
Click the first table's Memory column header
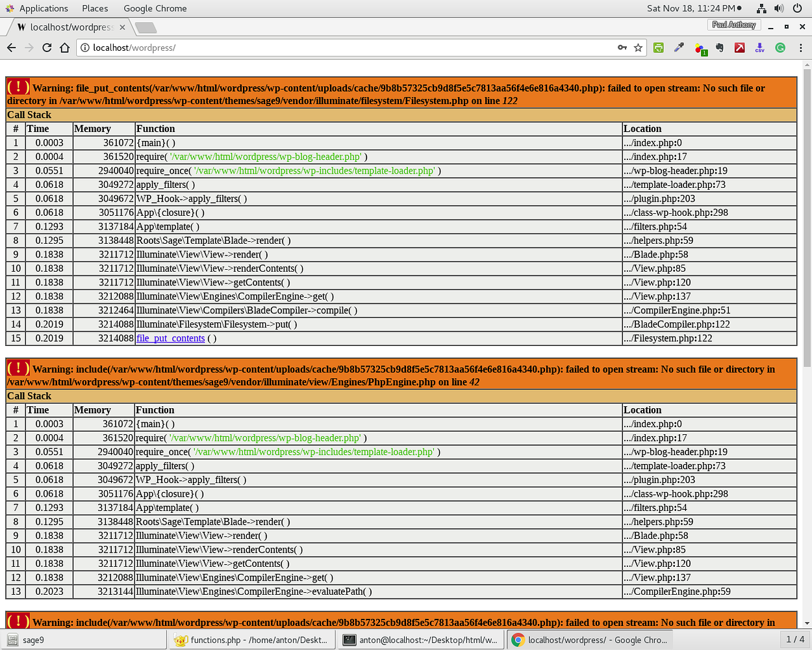click(103, 129)
